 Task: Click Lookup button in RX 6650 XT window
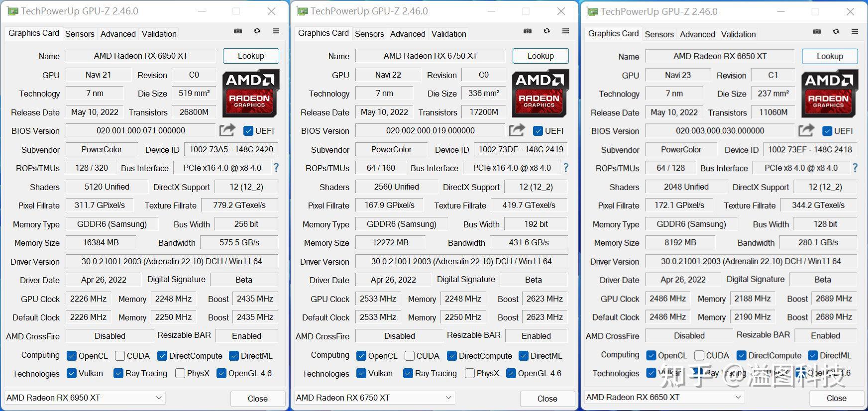(830, 56)
